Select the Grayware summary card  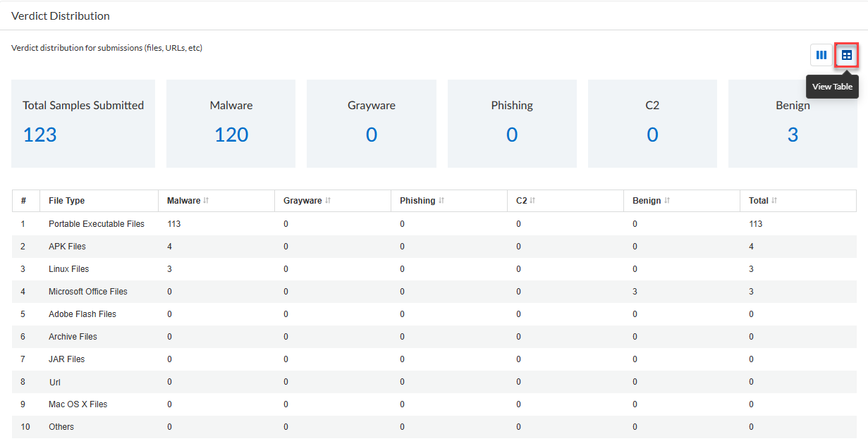coord(371,123)
